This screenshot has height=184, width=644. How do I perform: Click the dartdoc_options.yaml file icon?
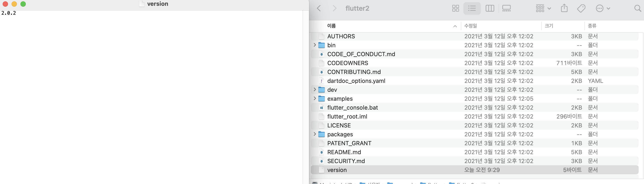click(322, 81)
